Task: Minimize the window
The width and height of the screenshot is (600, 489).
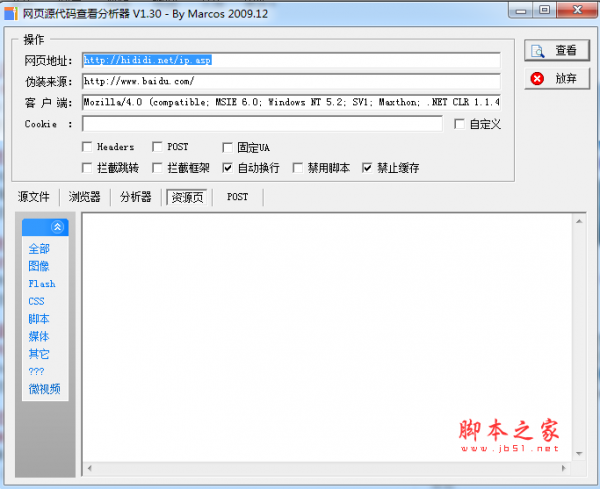Action: pos(521,10)
